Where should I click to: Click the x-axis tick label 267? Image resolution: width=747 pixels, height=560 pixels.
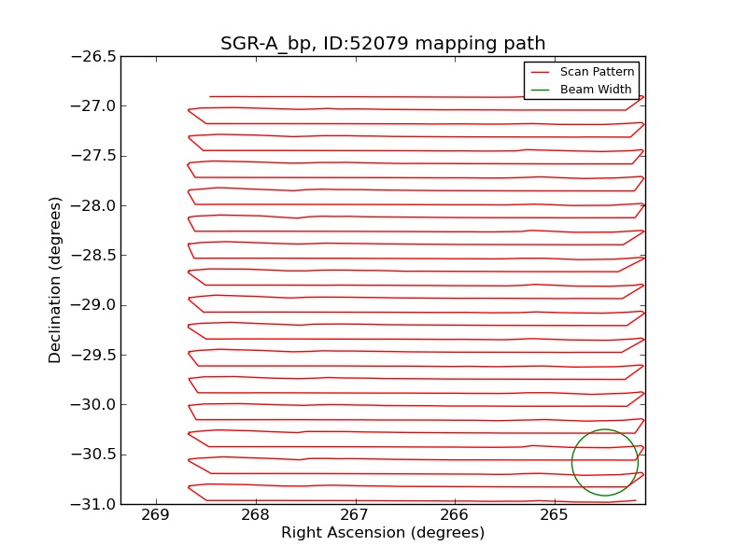pos(355,516)
